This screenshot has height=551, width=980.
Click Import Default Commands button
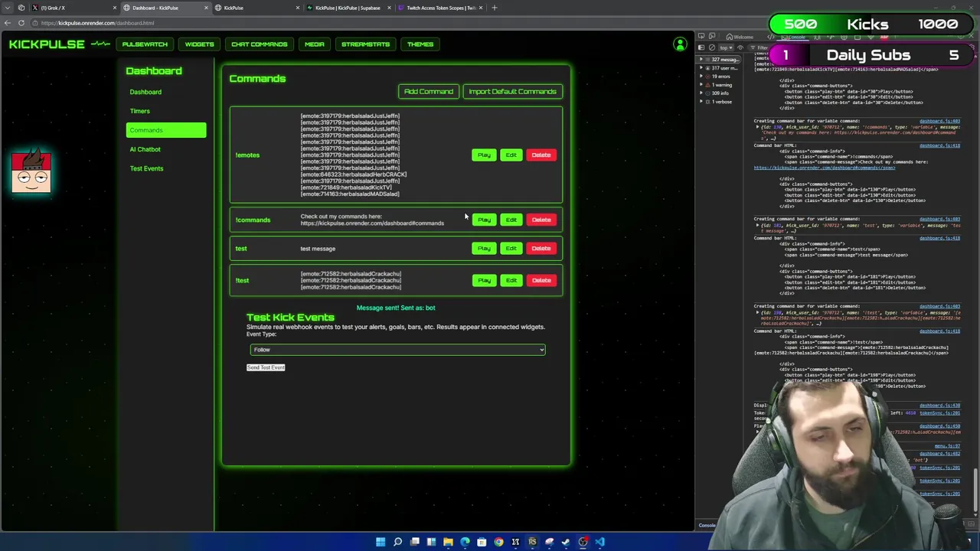click(x=512, y=92)
